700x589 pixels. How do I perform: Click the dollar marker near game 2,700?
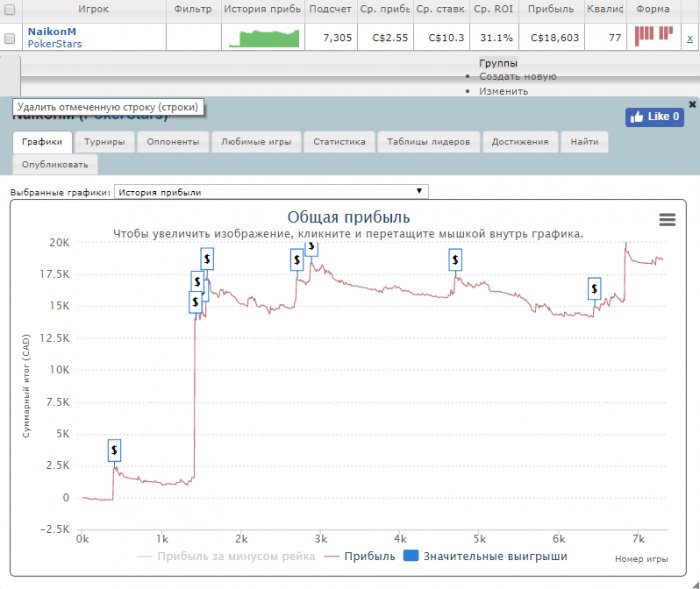pyautogui.click(x=297, y=260)
